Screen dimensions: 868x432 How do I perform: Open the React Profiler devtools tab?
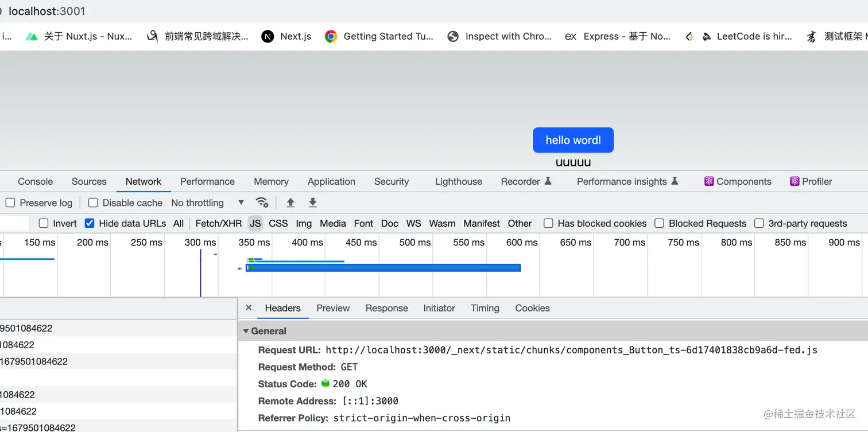pos(811,181)
